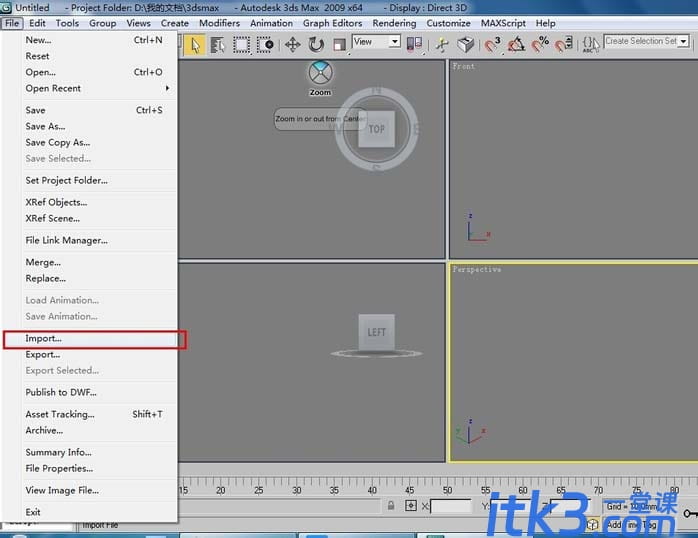Toggle Absolute/Offset transform type-in mode
Viewport: 698px width, 538px height.
tap(410, 506)
